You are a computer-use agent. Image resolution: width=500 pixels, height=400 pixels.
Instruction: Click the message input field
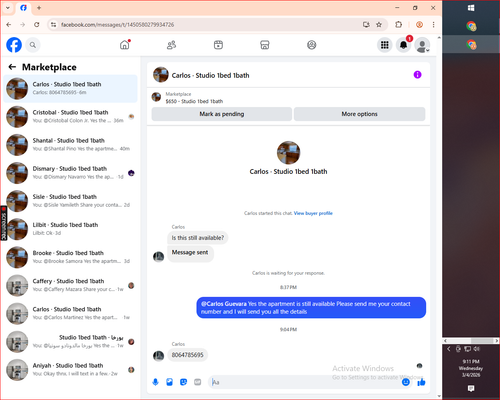point(305,382)
